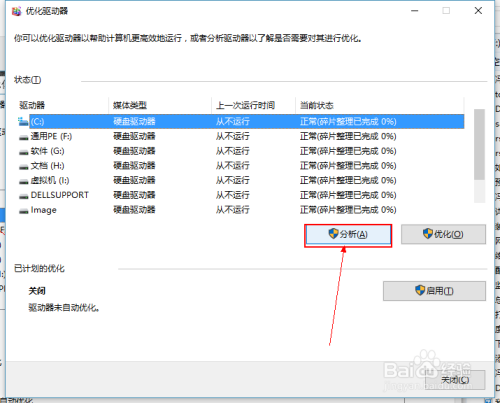
Task: Select the Image drive row
Action: [x=241, y=210]
